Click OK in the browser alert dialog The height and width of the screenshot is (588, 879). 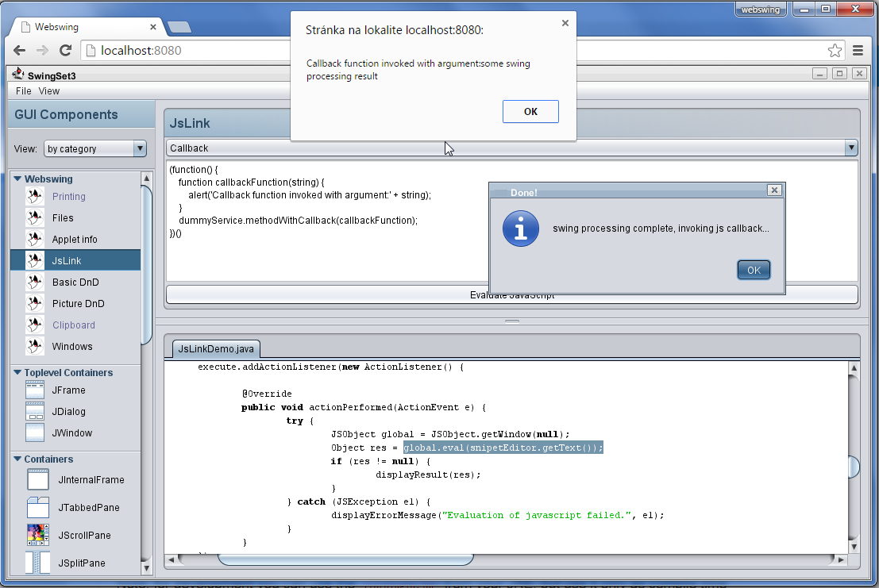530,111
